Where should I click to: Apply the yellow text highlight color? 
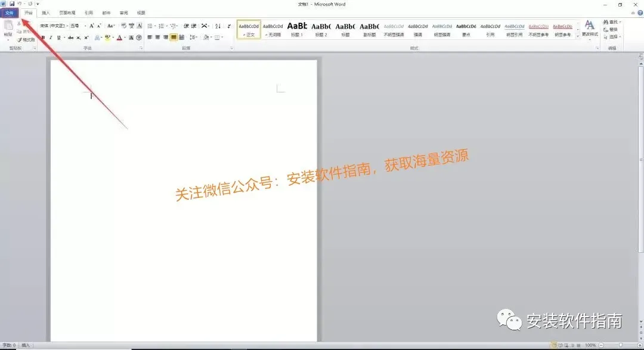pyautogui.click(x=107, y=38)
